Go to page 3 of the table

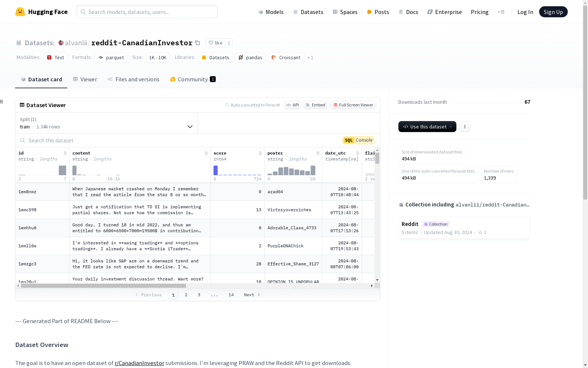point(199,295)
